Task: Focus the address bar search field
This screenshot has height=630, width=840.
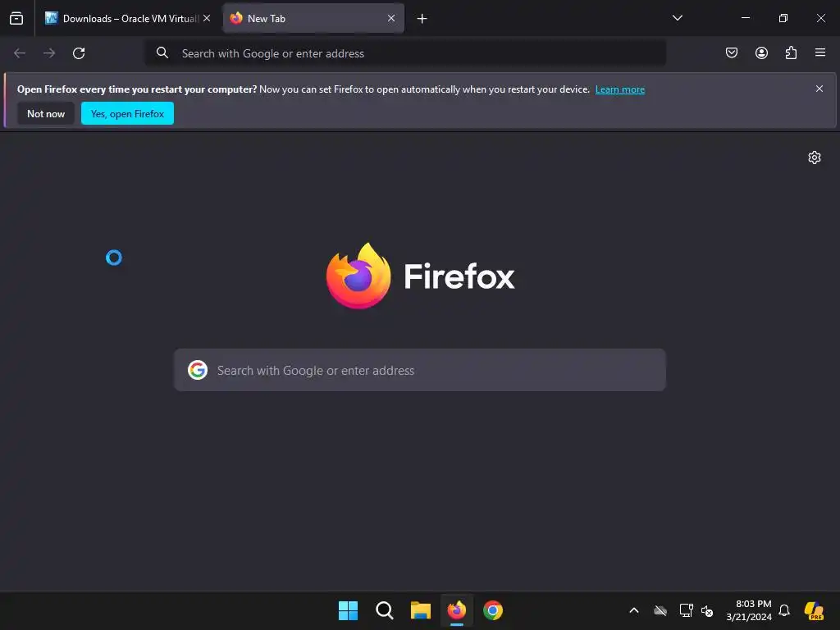Action: tap(405, 53)
